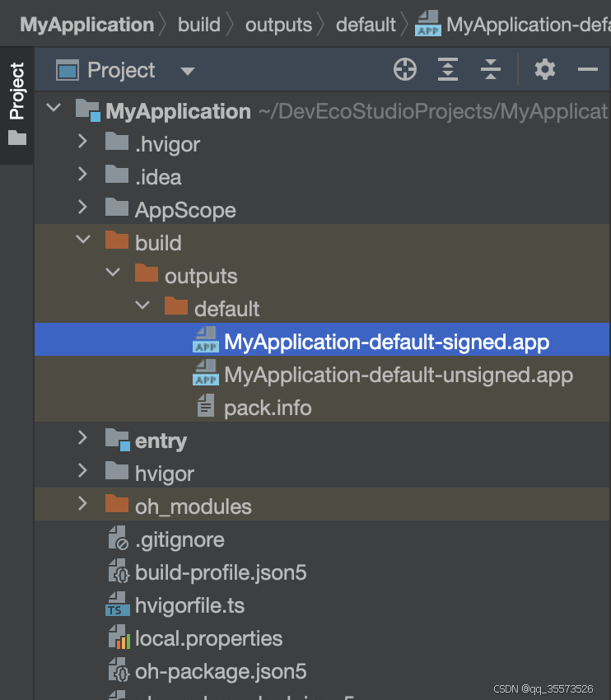The width and height of the screenshot is (611, 700).
Task: Click the Expand All icon in the Project toolbar
Action: click(x=448, y=70)
